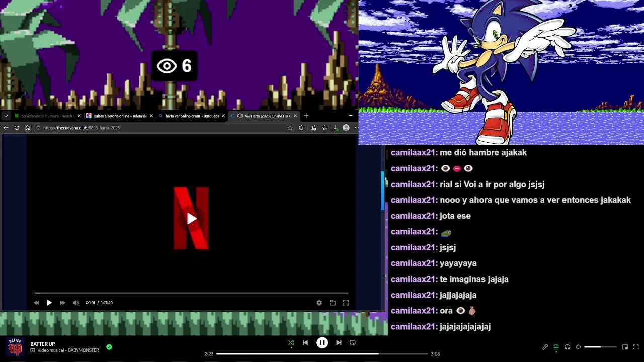Seek on the BATTER UP song progress bar
Image resolution: width=644 pixels, height=362 pixels.
(x=322, y=354)
